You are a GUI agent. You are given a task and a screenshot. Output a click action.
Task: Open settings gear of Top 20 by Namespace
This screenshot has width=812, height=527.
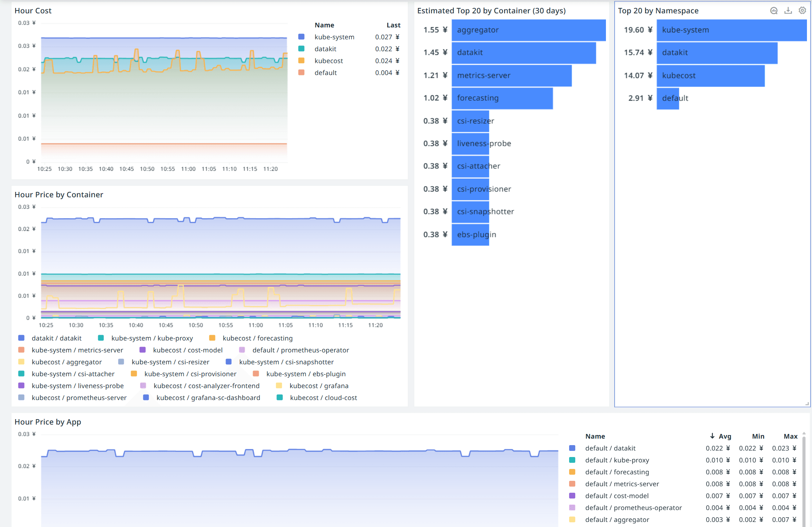coord(802,10)
